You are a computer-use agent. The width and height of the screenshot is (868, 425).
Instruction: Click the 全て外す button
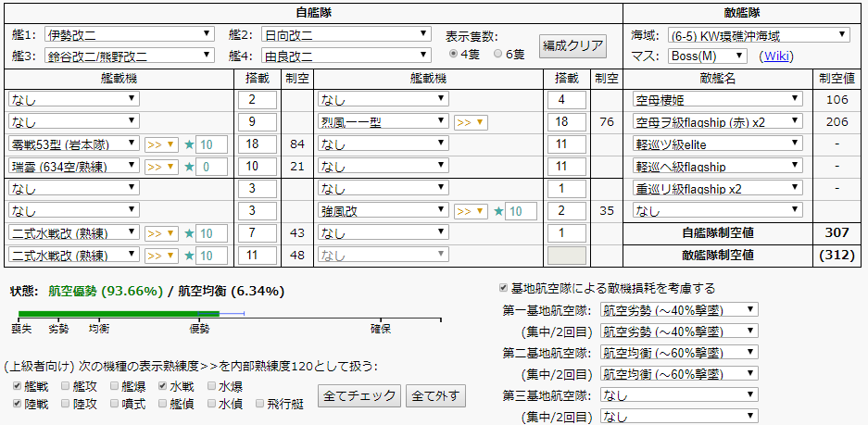click(x=435, y=395)
